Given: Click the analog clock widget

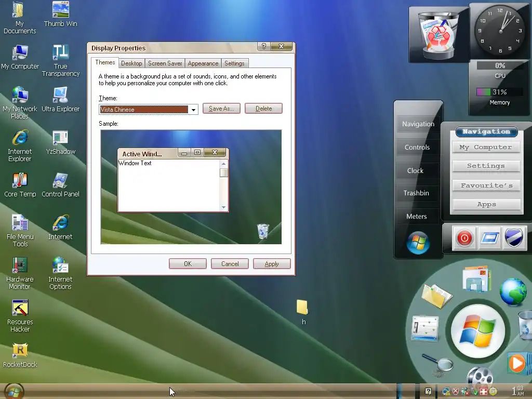Looking at the screenshot, I should pos(500,31).
